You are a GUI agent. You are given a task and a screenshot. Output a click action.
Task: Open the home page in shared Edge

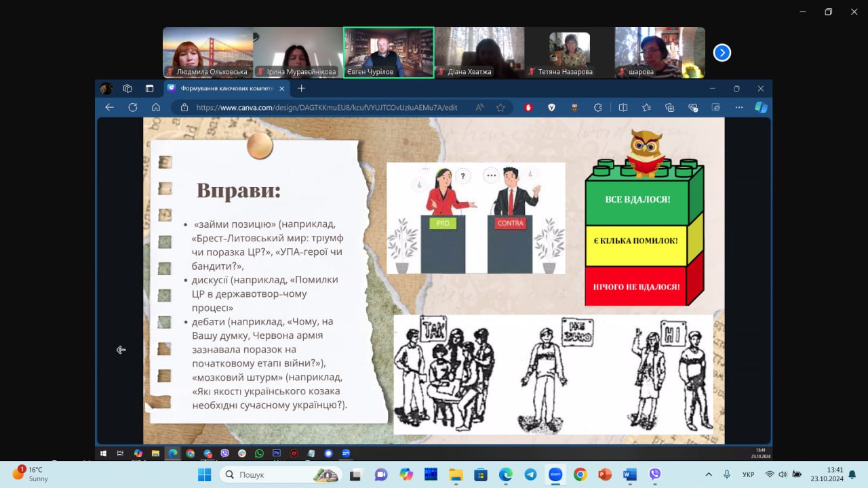[156, 107]
